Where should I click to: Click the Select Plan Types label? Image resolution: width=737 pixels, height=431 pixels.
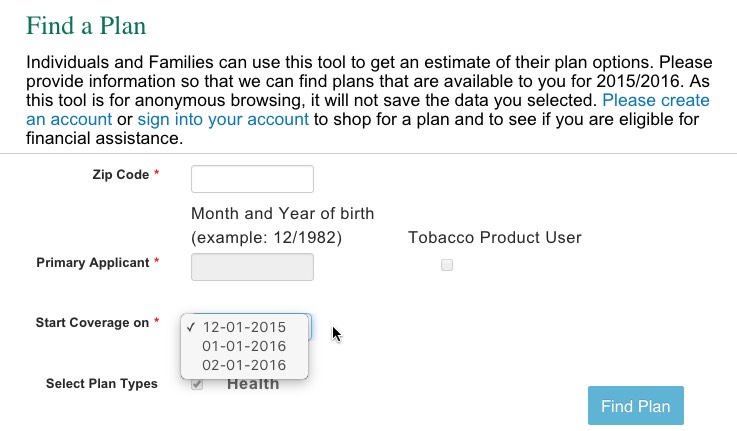[102, 384]
